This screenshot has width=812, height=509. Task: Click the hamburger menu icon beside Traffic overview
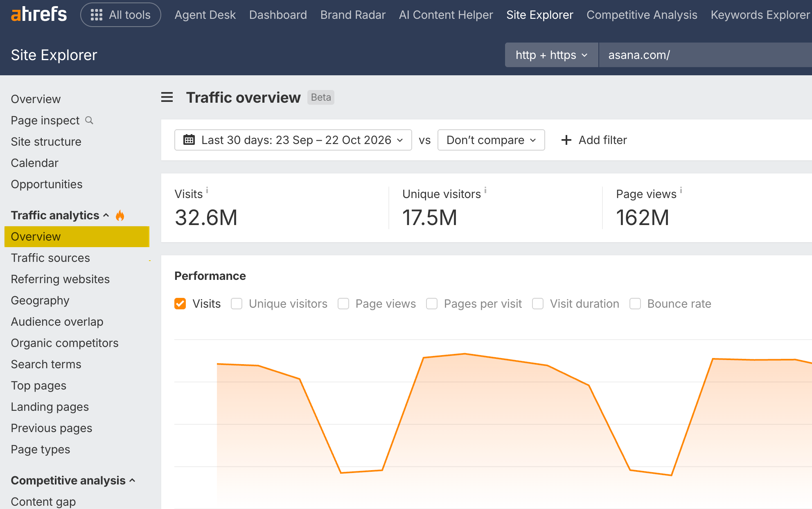pos(167,97)
